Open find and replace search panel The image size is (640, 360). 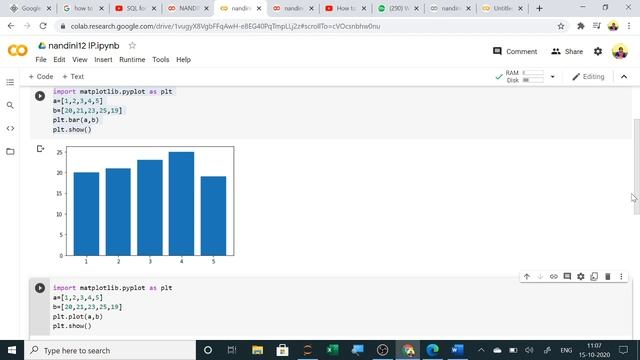pos(10,105)
